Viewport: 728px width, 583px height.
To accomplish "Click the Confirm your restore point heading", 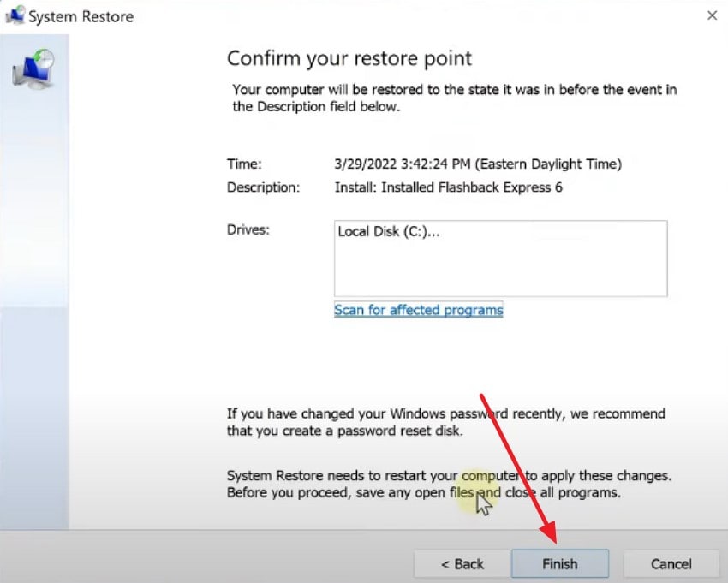I will point(349,59).
